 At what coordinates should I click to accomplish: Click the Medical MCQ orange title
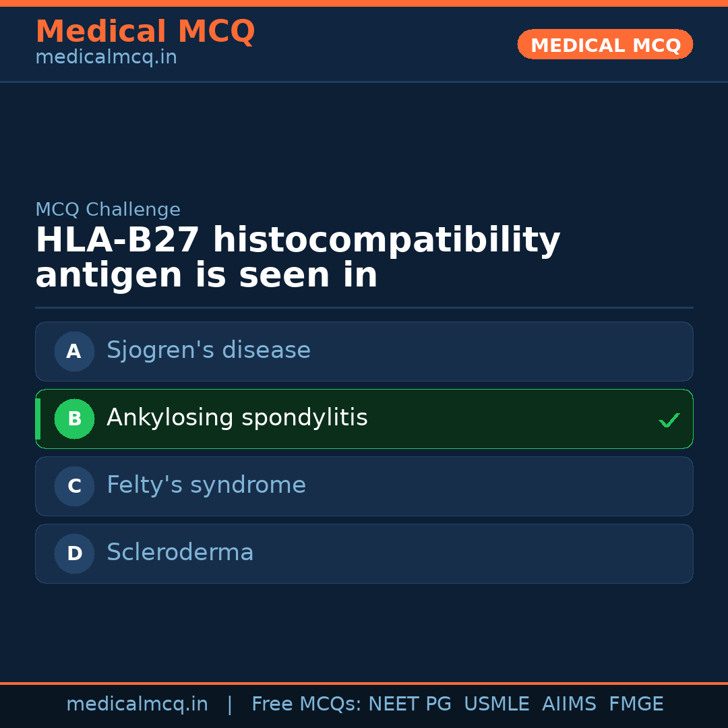[x=145, y=32]
